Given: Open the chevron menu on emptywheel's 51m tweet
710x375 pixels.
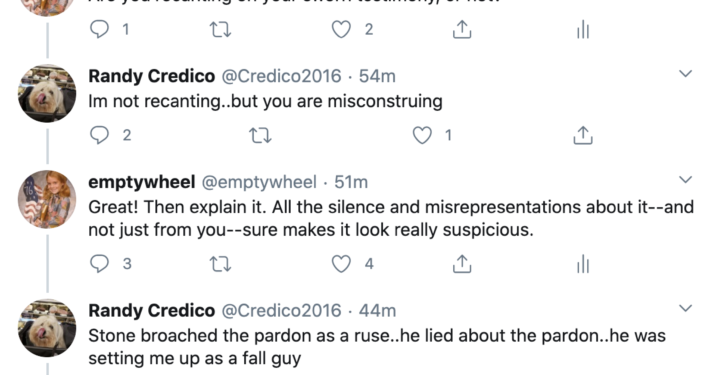Looking at the screenshot, I should (x=686, y=179).
